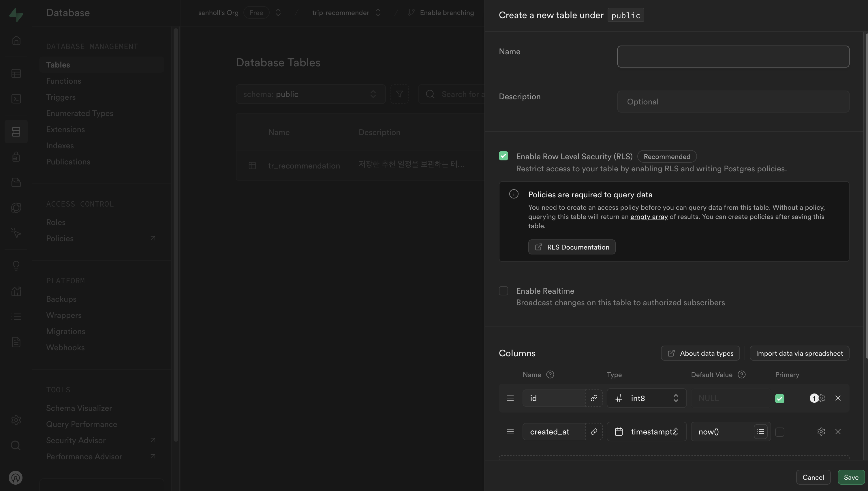Open Functions in database menu
This screenshot has width=868, height=491.
point(63,81)
